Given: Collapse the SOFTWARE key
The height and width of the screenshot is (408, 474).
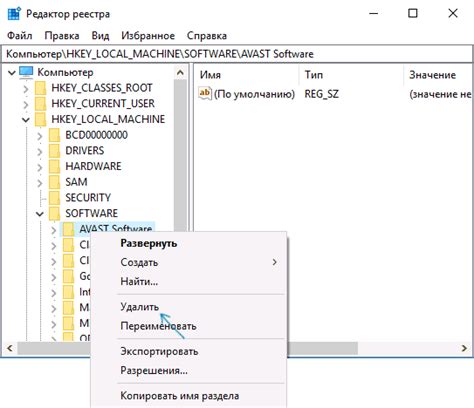Looking at the screenshot, I should [40, 214].
